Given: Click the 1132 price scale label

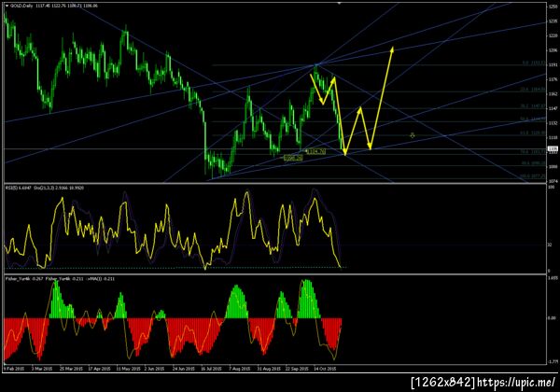Looking at the screenshot, I should click(553, 123).
